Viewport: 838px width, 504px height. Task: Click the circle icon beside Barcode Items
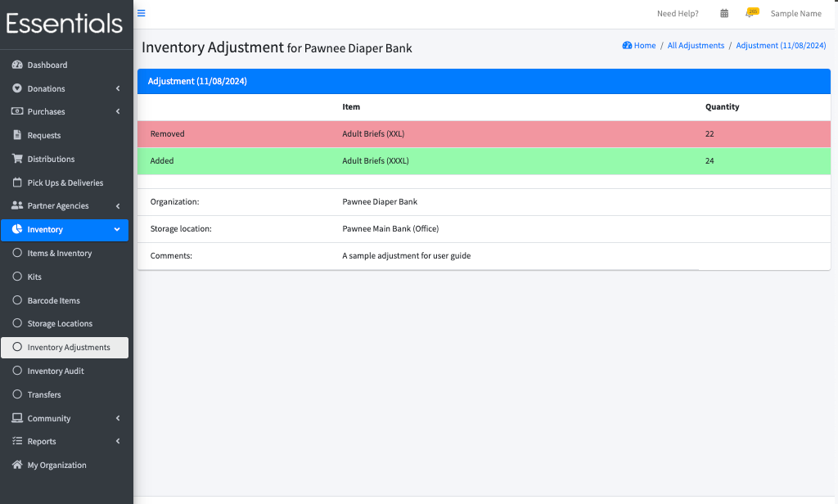point(17,299)
